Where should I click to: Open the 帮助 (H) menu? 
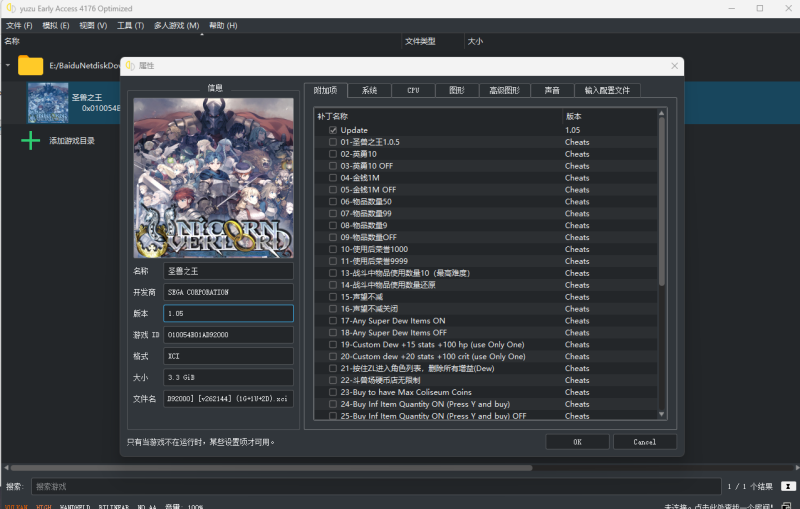point(223,26)
